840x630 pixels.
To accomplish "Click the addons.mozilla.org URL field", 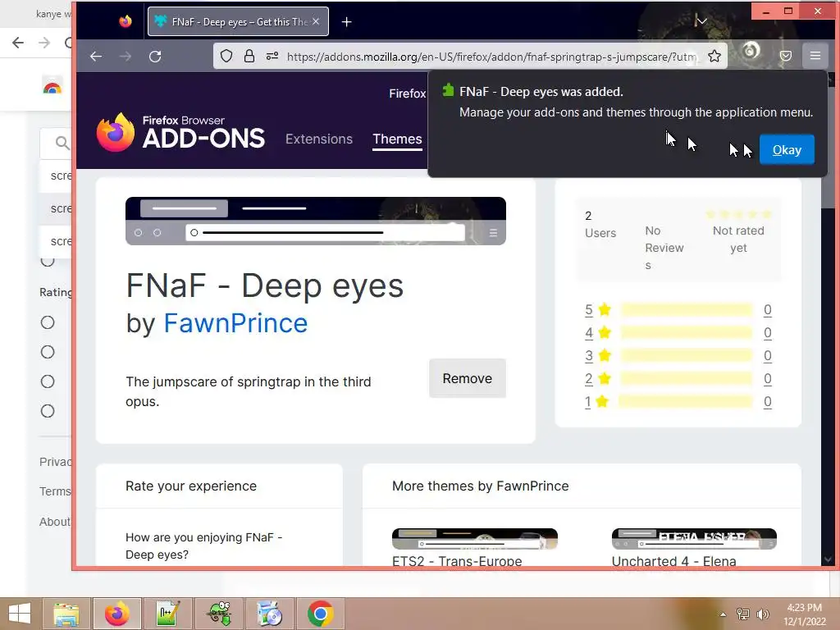I will tap(491, 57).
